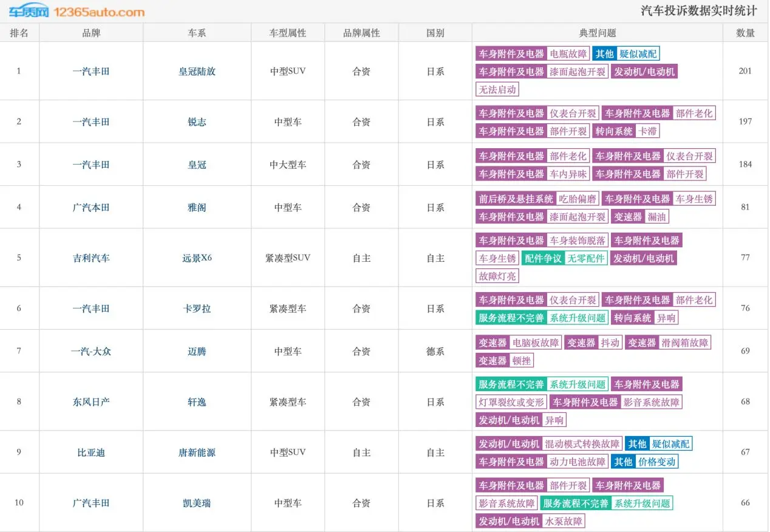Select 疑似减配 tag in the 唐新能源 row

point(670,444)
